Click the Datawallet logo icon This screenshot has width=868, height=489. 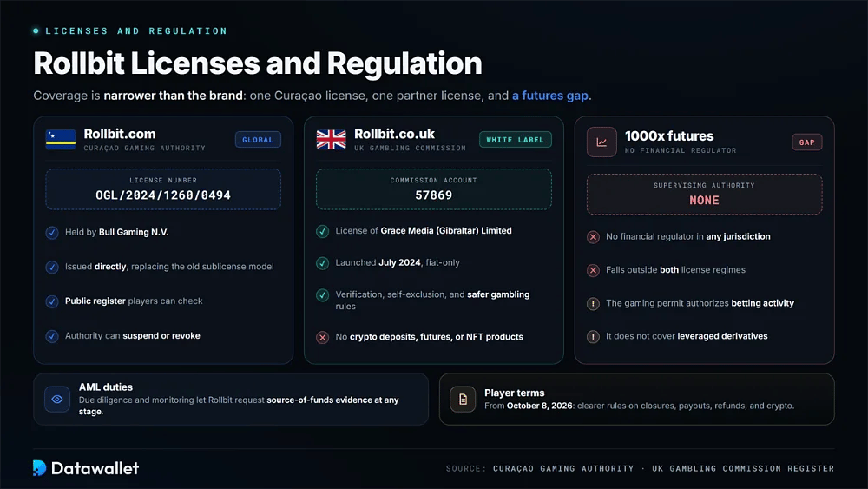tap(39, 468)
